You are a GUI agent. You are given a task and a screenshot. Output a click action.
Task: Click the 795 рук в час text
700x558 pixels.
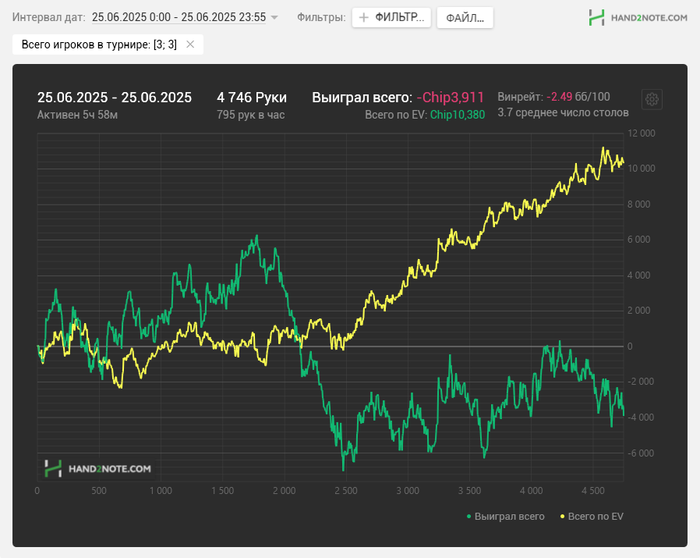coord(251,115)
